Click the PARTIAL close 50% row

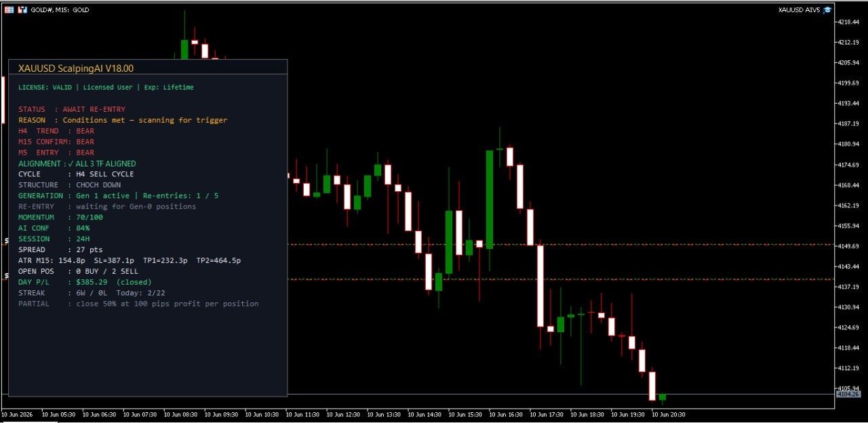tap(138, 304)
